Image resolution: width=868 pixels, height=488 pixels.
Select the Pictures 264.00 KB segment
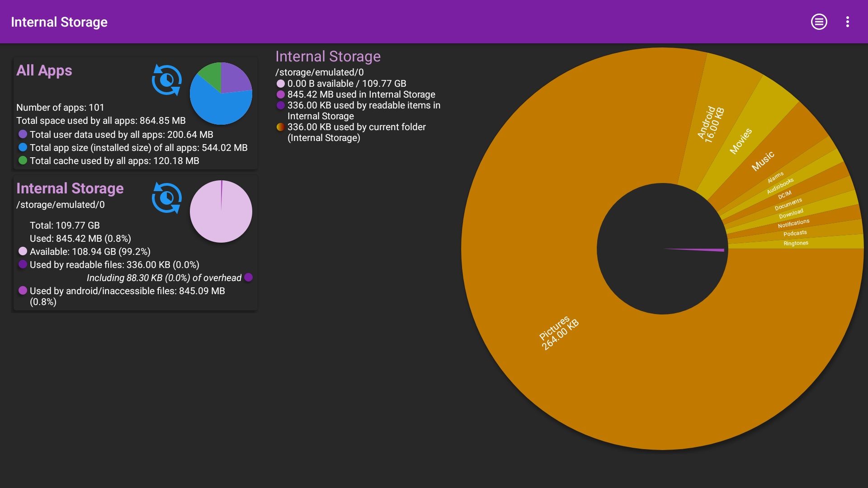[559, 333]
